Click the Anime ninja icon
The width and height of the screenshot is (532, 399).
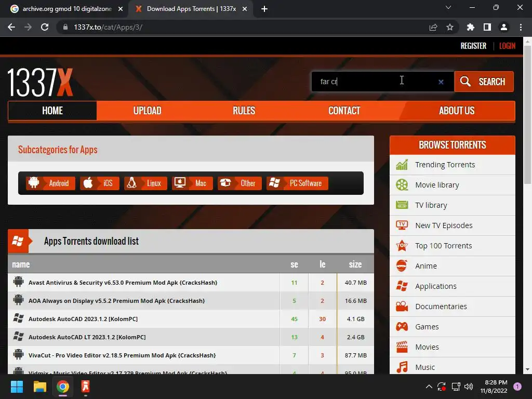tap(402, 266)
